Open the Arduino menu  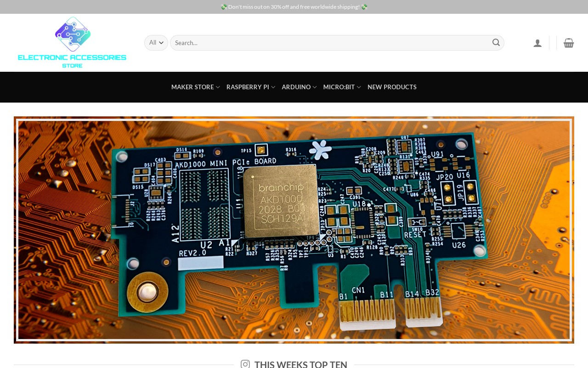[299, 87]
